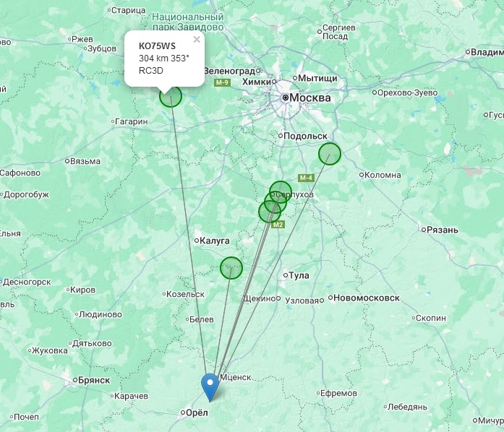The height and width of the screenshot is (432, 504).
Task: Click the KO75WS locator heading
Action: pyautogui.click(x=157, y=46)
